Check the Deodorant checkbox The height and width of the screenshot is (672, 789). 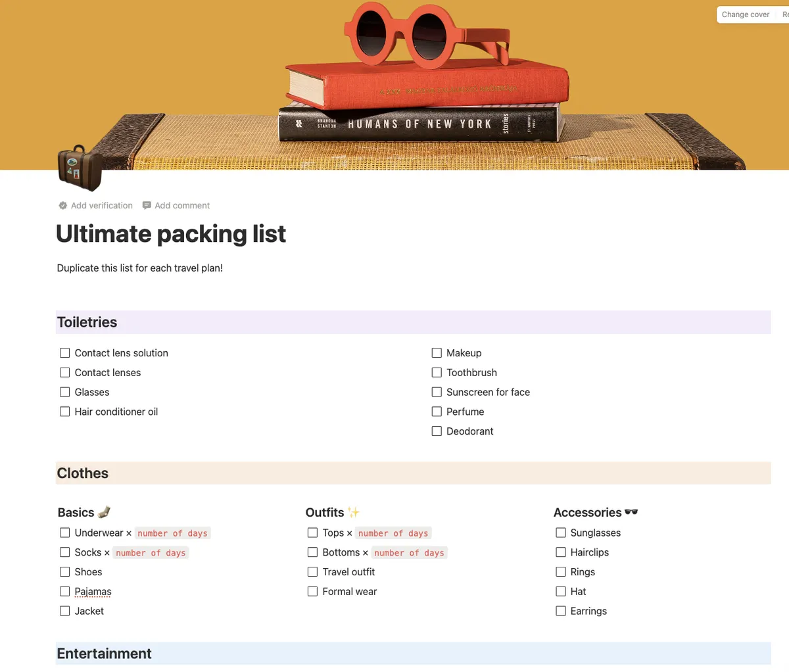[437, 431]
